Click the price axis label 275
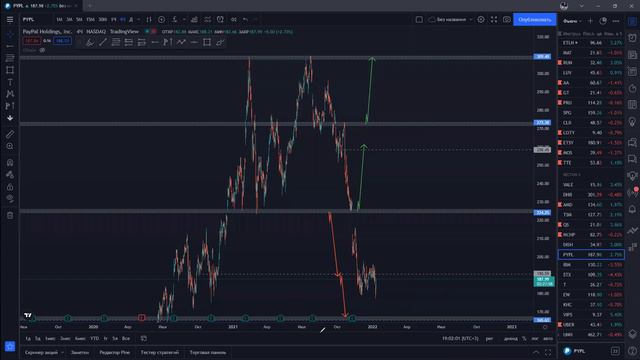This screenshot has width=640, height=360. pos(542,122)
